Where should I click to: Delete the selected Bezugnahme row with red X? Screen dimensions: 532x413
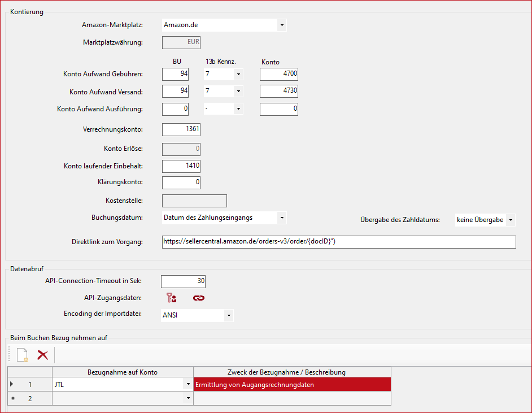[42, 355]
